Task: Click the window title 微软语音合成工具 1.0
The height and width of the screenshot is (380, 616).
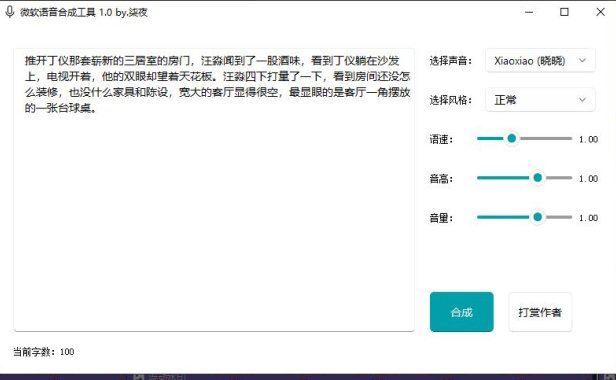Action: tap(66, 12)
